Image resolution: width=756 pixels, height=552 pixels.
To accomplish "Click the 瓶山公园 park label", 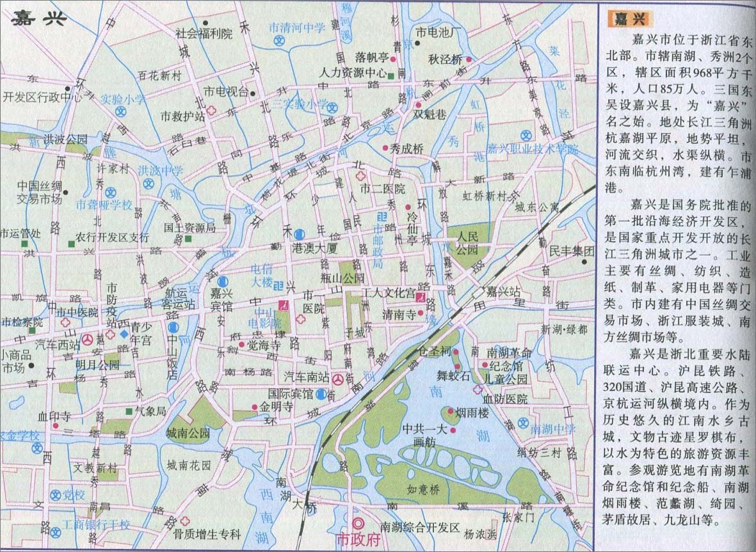I will click(x=343, y=278).
